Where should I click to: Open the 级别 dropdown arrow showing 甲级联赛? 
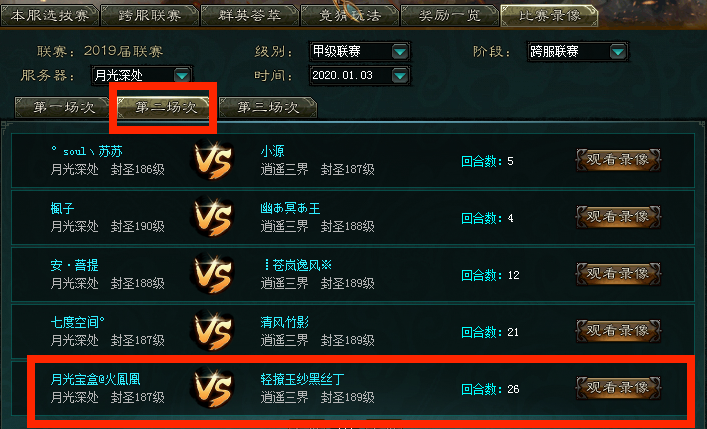pos(399,51)
